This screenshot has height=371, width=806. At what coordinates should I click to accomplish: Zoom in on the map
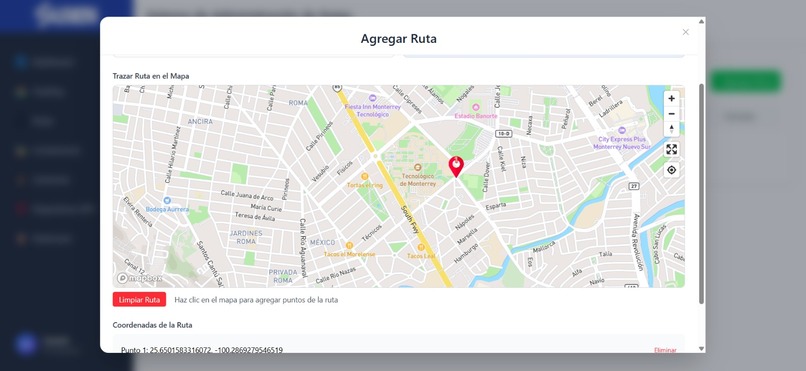(671, 99)
